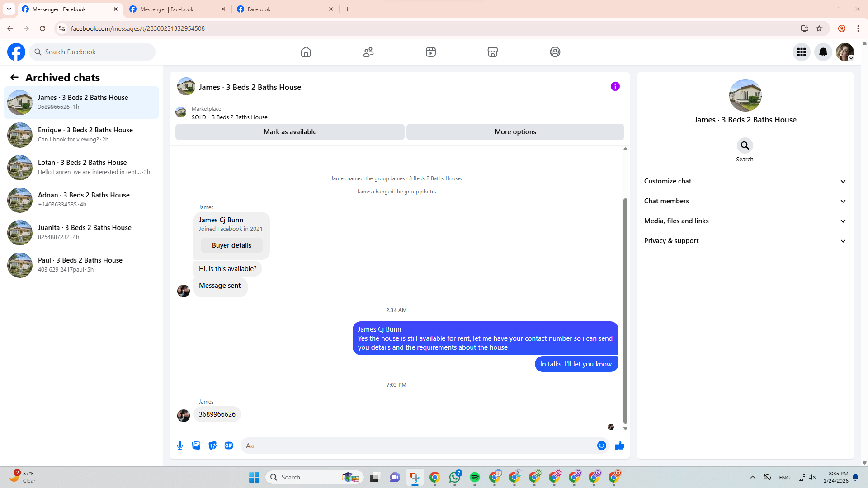Click the voice clip microphone icon

pyautogui.click(x=180, y=446)
